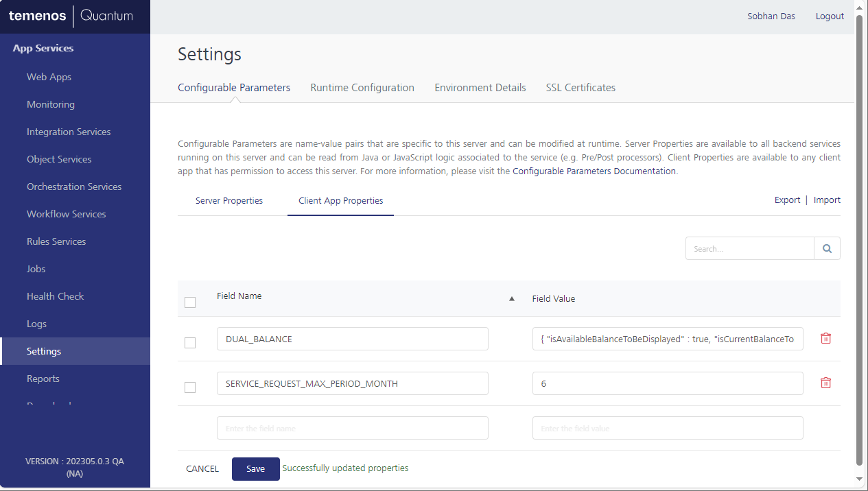Switch to Server Properties sub-tab
Screen dimensions: 868x491
coord(229,201)
